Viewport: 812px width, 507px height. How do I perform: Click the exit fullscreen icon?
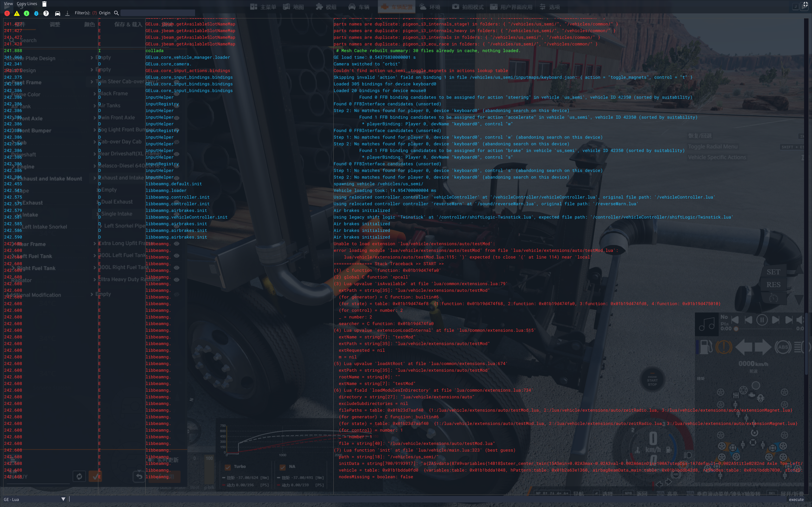tap(805, 4)
